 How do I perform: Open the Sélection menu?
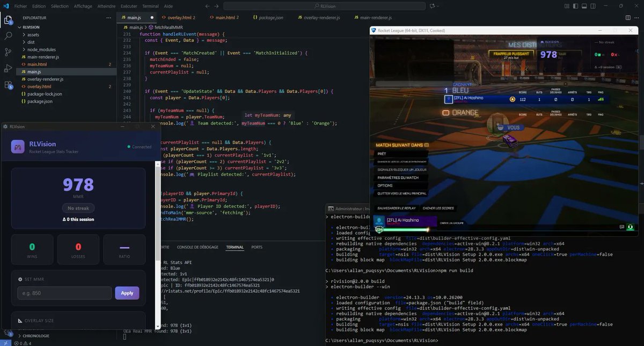coord(60,6)
